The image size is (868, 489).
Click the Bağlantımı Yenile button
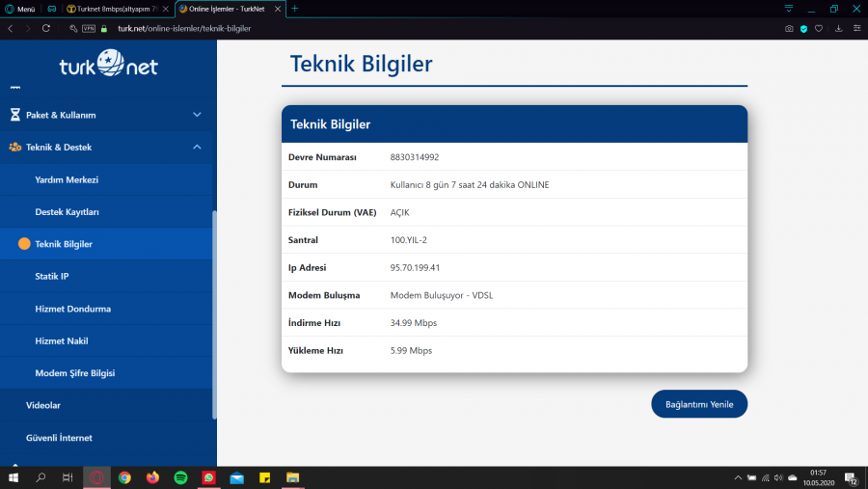[x=699, y=404]
